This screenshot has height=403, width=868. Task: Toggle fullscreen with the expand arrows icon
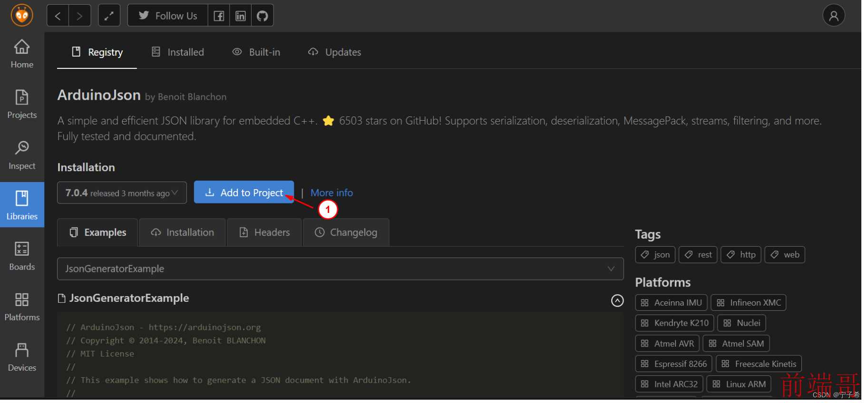tap(109, 16)
